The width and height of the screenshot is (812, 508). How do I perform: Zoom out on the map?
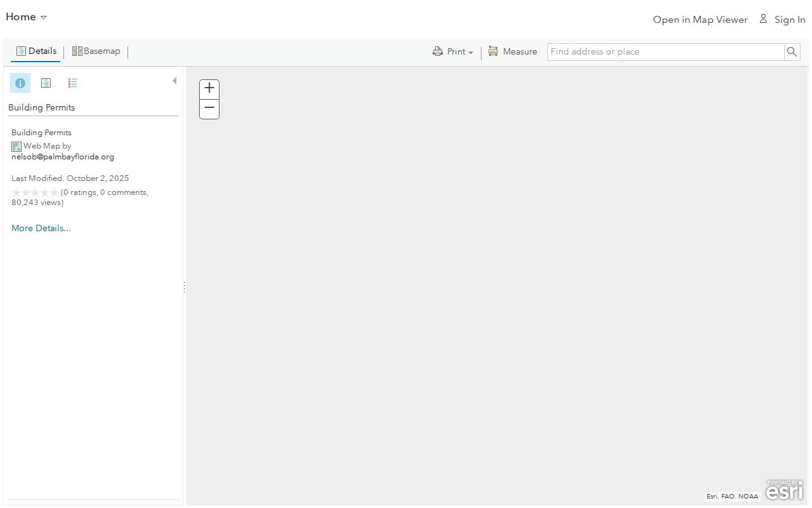209,109
